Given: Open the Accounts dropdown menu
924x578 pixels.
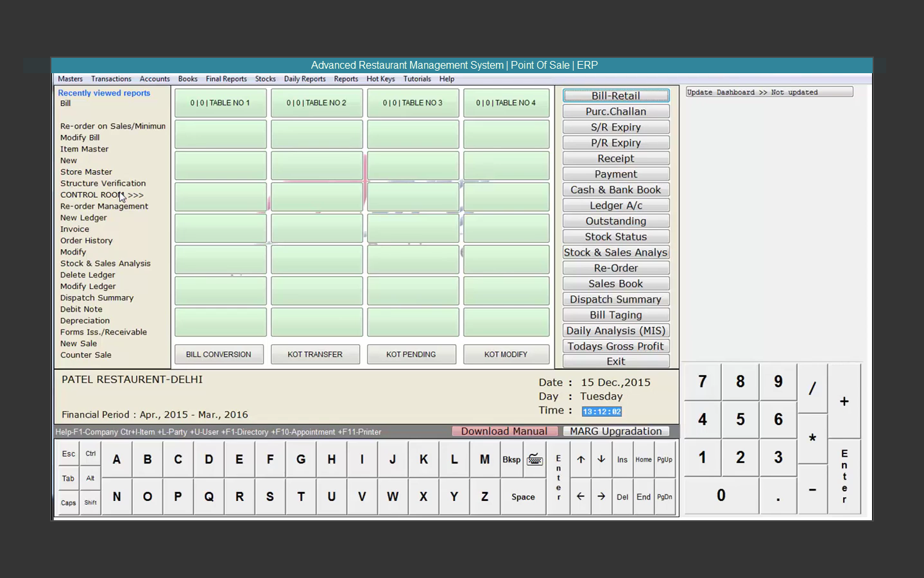Looking at the screenshot, I should [155, 78].
